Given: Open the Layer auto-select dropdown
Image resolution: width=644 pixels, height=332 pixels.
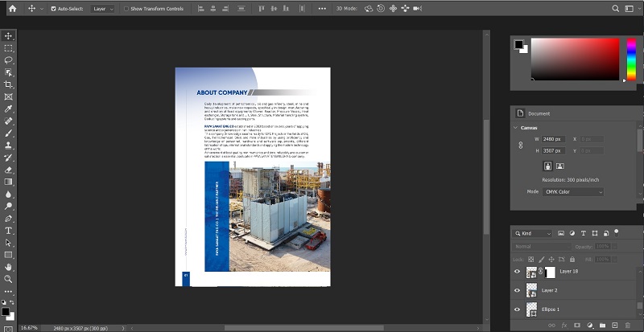Looking at the screenshot, I should pos(102,9).
